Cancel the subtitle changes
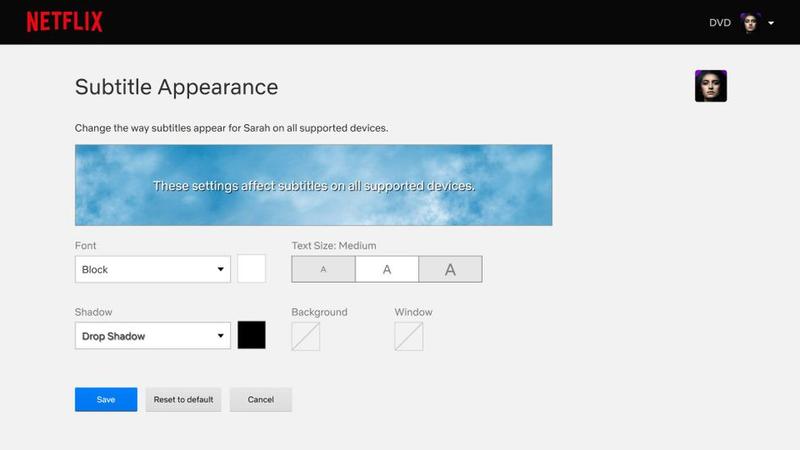The image size is (800, 450). (x=260, y=399)
